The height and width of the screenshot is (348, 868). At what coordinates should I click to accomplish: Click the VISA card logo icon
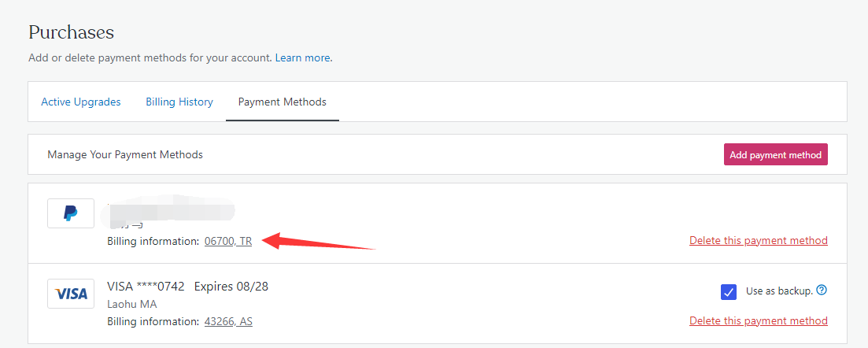click(x=71, y=294)
